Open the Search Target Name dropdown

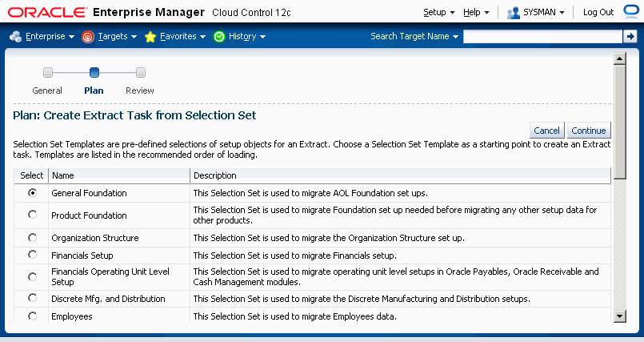point(414,37)
